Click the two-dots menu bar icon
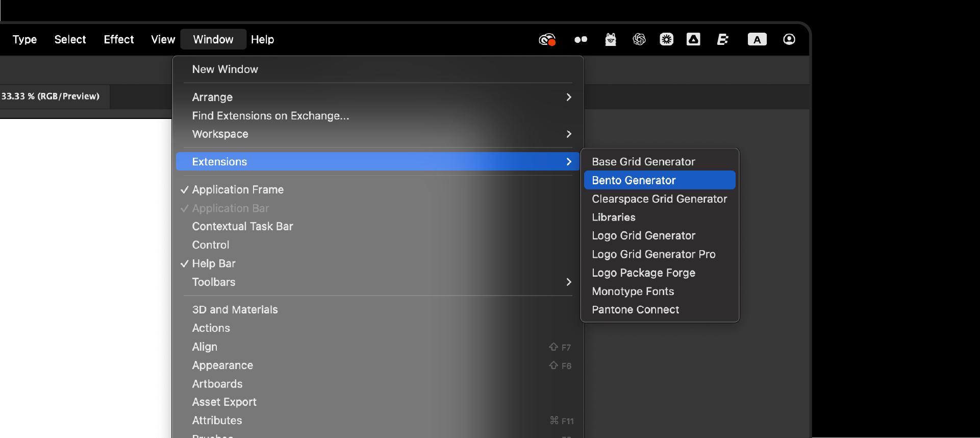The width and height of the screenshot is (980, 438). (x=581, y=39)
